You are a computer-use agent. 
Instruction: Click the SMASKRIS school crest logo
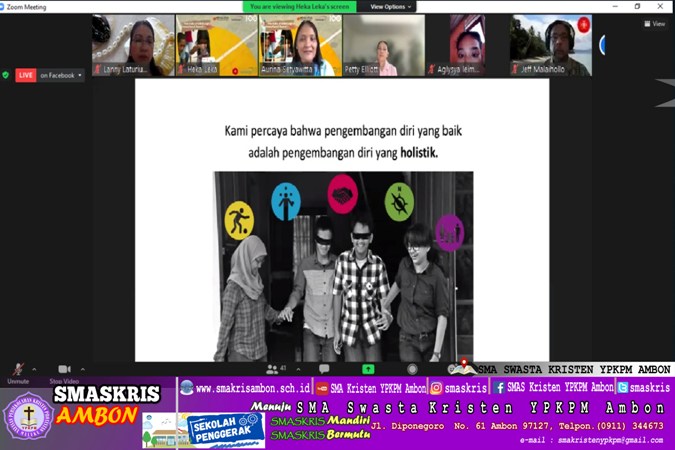(x=28, y=416)
